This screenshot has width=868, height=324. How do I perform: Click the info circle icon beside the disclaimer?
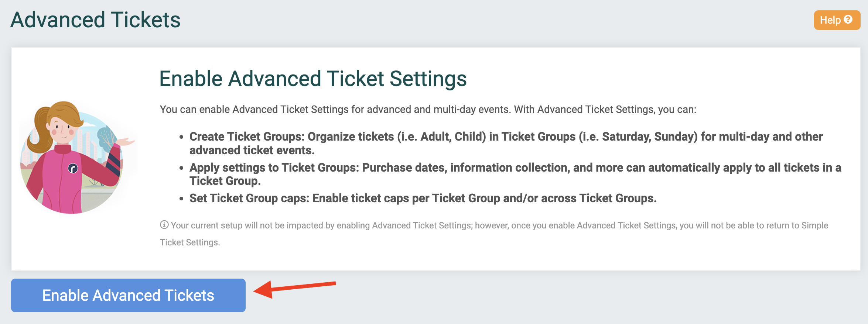pyautogui.click(x=164, y=224)
